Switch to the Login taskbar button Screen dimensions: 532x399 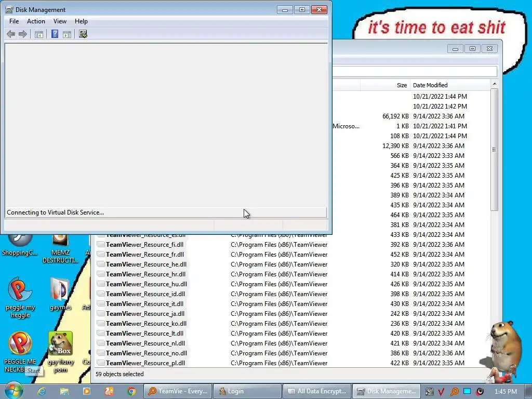click(247, 391)
